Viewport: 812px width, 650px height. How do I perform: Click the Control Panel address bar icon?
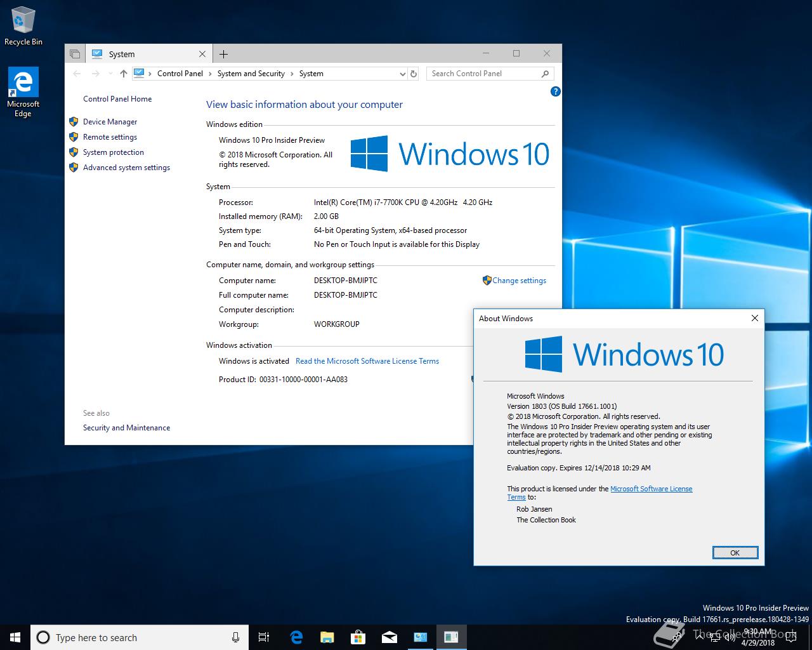click(x=139, y=74)
